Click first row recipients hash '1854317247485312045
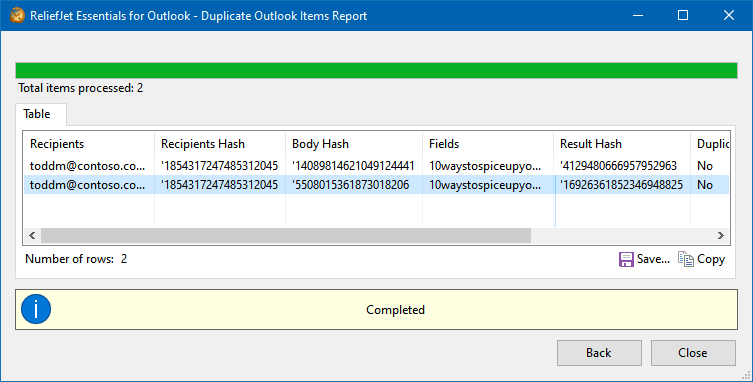The image size is (753, 382). [x=219, y=166]
